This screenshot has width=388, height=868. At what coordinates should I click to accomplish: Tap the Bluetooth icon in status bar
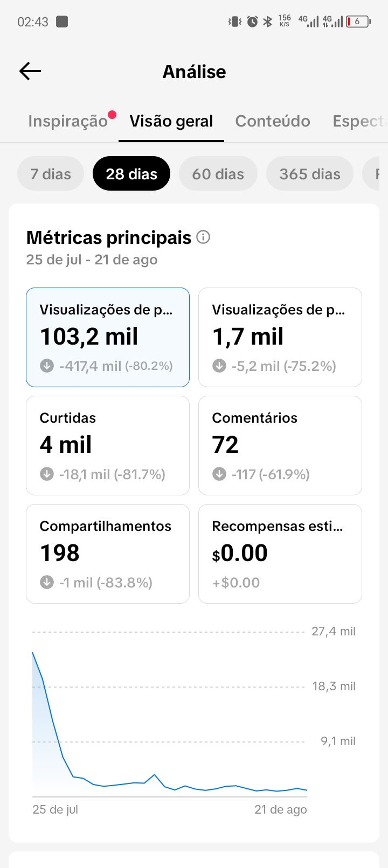click(267, 22)
